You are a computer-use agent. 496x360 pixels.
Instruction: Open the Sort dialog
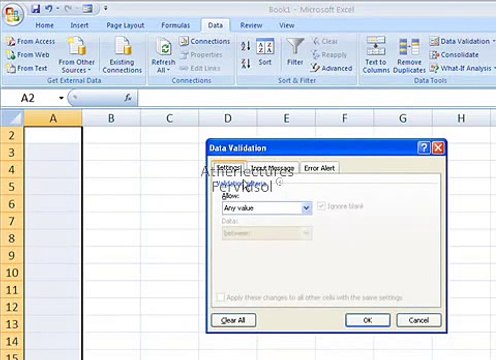pyautogui.click(x=265, y=53)
